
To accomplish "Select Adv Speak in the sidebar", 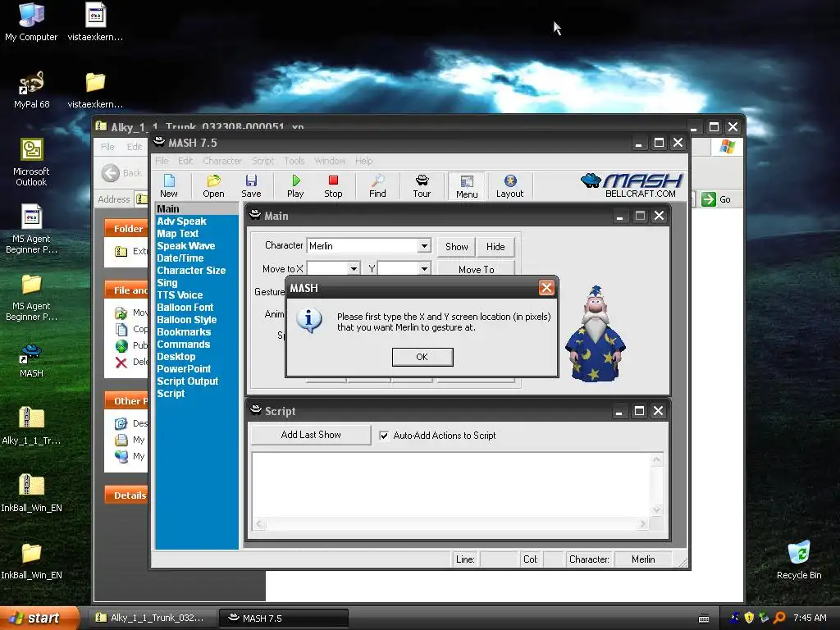I will 181,221.
